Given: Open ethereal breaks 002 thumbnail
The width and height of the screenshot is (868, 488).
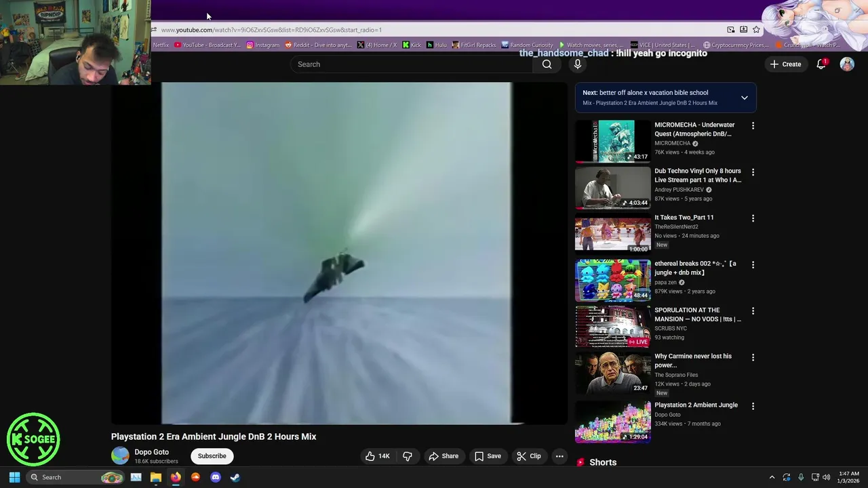Looking at the screenshot, I should (612, 279).
